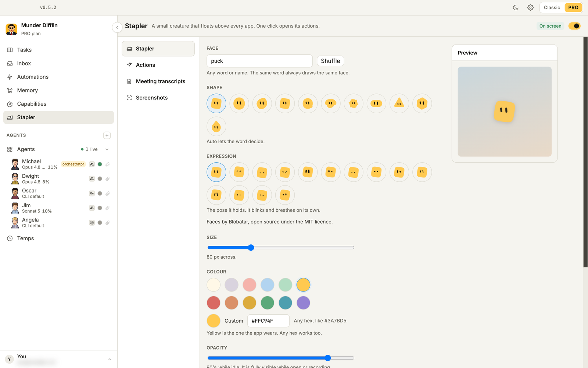Click the attachment icon on Angela's row
This screenshot has width=588, height=368.
(107, 223)
